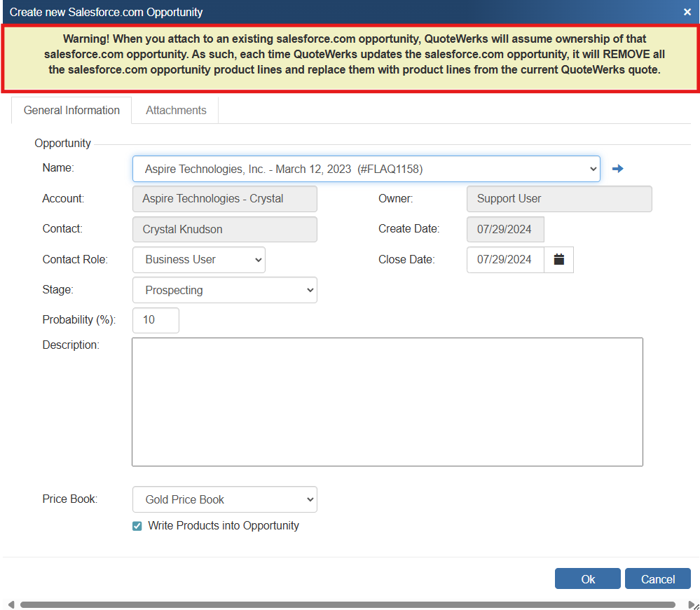Click the Owner field showing Support User

(558, 199)
